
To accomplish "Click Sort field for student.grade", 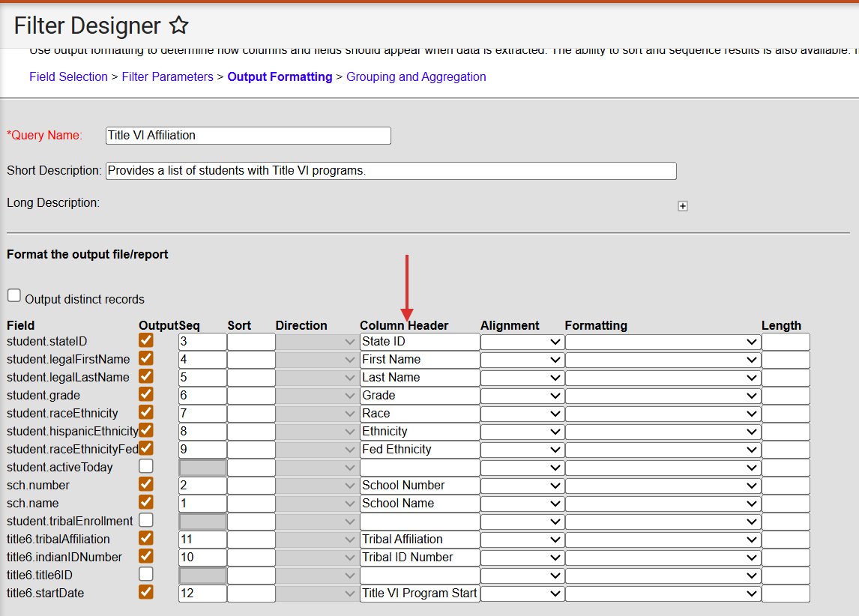I will pos(251,396).
